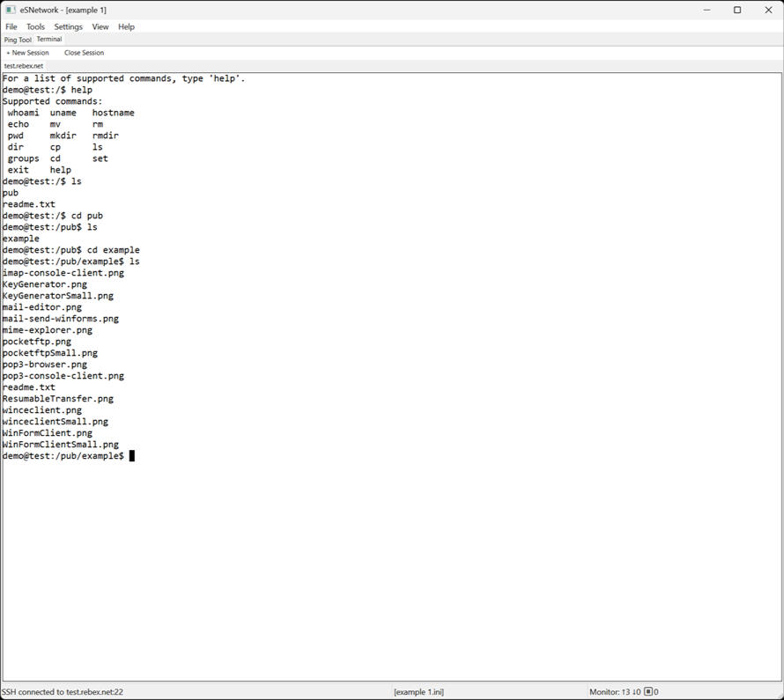Click the monitor icon in status bar
The width and height of the screenshot is (784, 700).
point(648,691)
